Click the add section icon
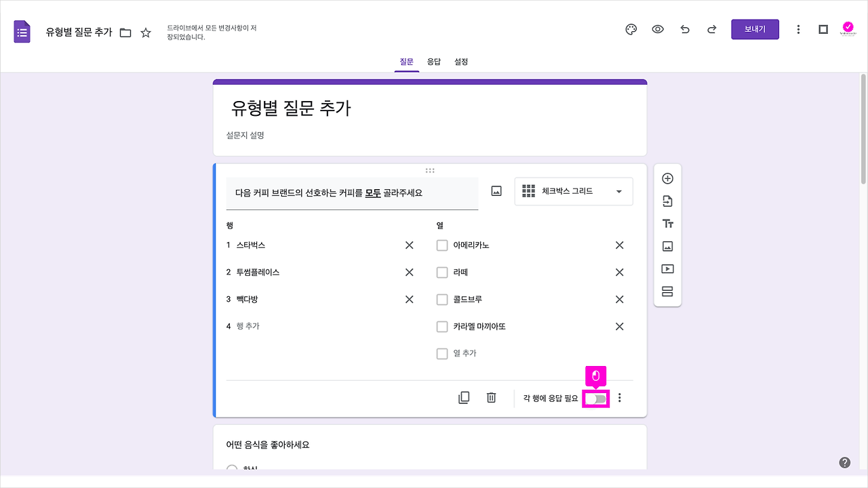 tap(667, 291)
